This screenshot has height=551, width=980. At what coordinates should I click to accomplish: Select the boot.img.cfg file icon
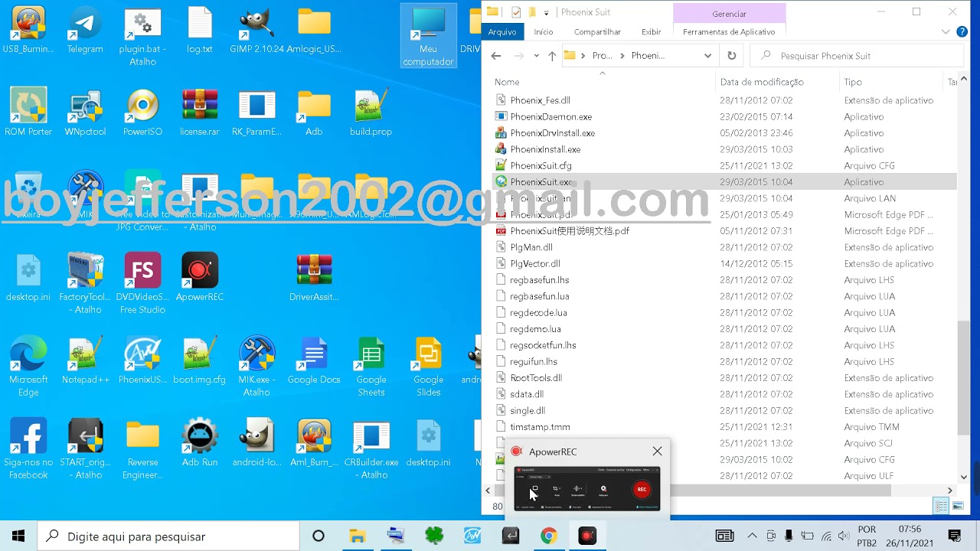[x=200, y=360]
